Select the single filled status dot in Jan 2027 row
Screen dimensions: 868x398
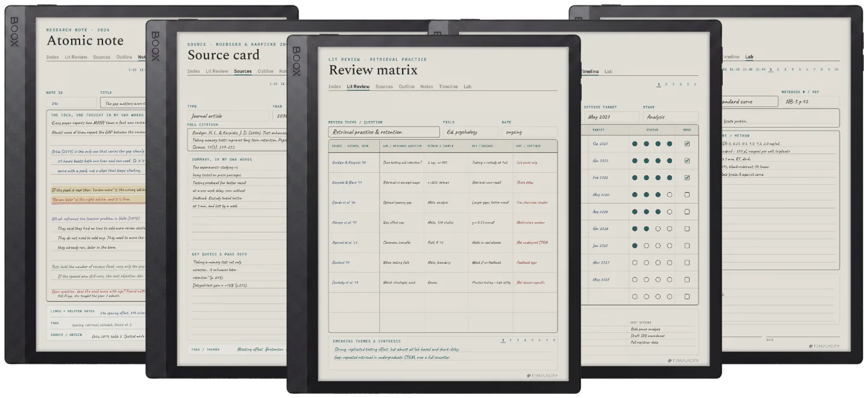pos(635,246)
